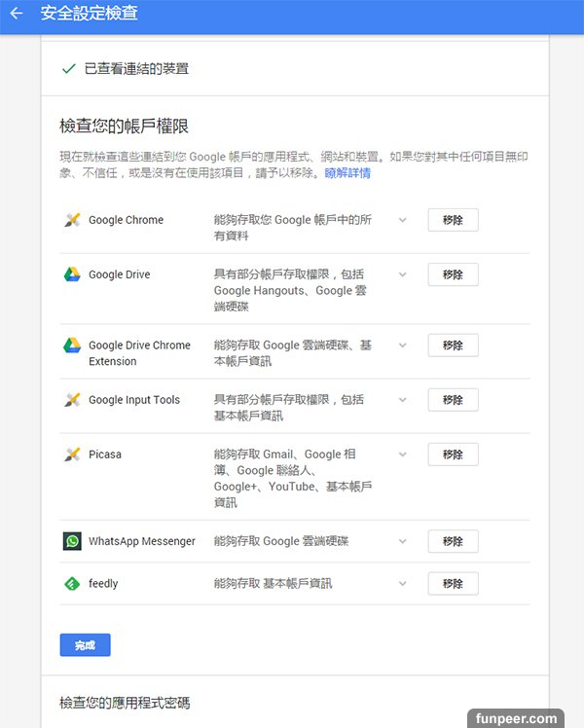
Task: Click the WhatsApp Messenger icon
Action: point(72,541)
